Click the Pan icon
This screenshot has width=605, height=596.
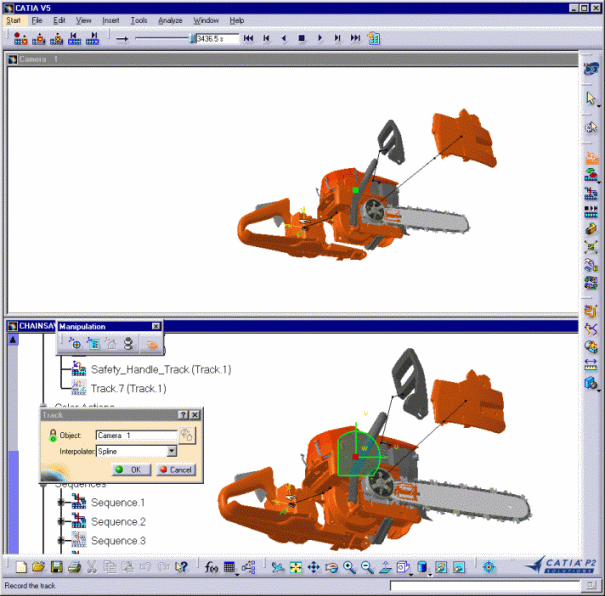click(314, 567)
